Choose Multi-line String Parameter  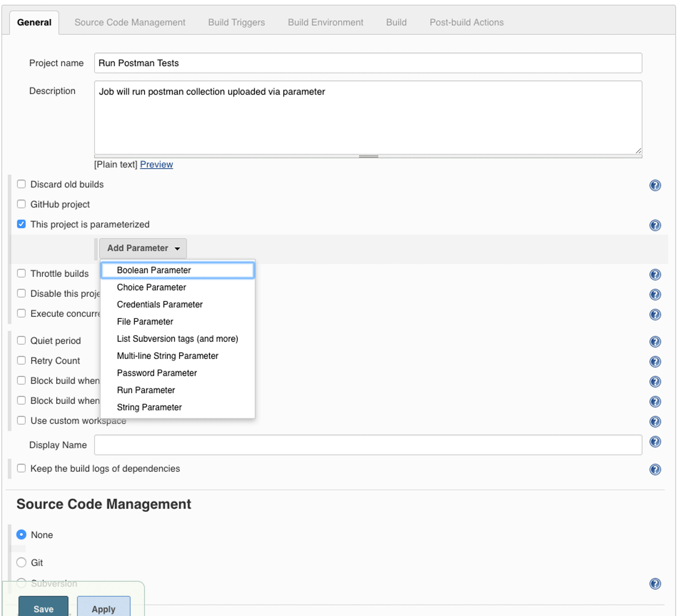click(178, 356)
